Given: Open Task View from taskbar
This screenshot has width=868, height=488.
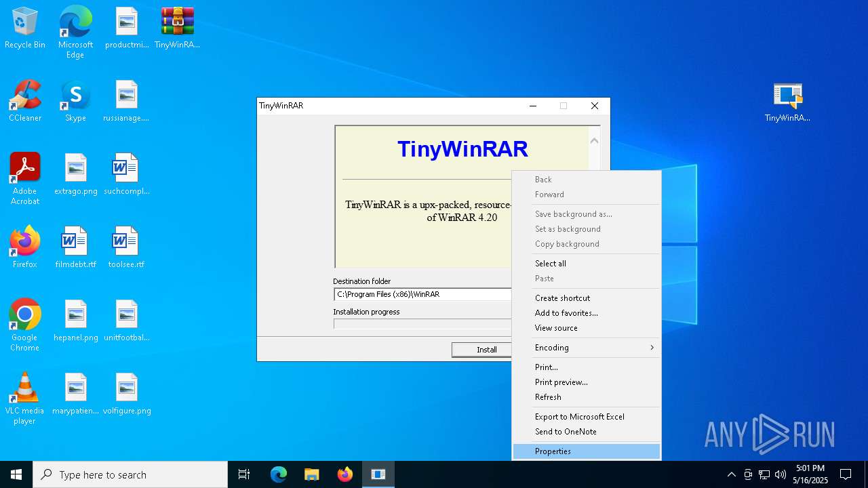Looking at the screenshot, I should click(x=244, y=474).
